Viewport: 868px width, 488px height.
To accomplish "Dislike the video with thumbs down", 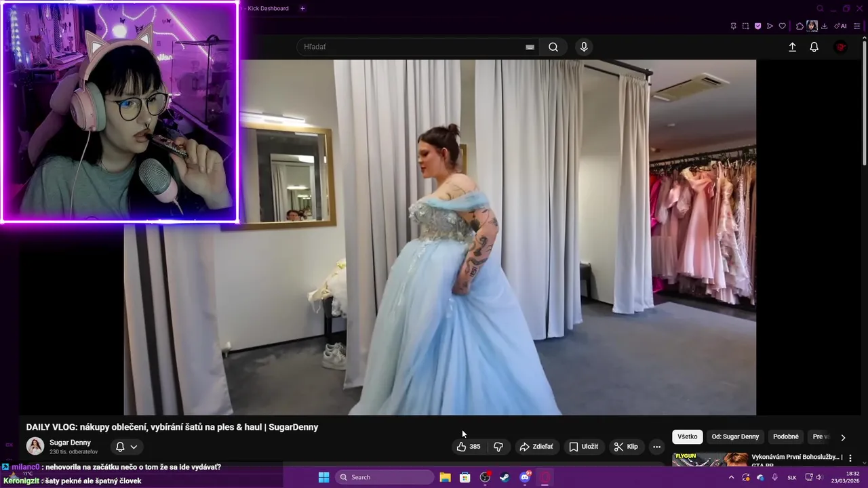I will (498, 447).
